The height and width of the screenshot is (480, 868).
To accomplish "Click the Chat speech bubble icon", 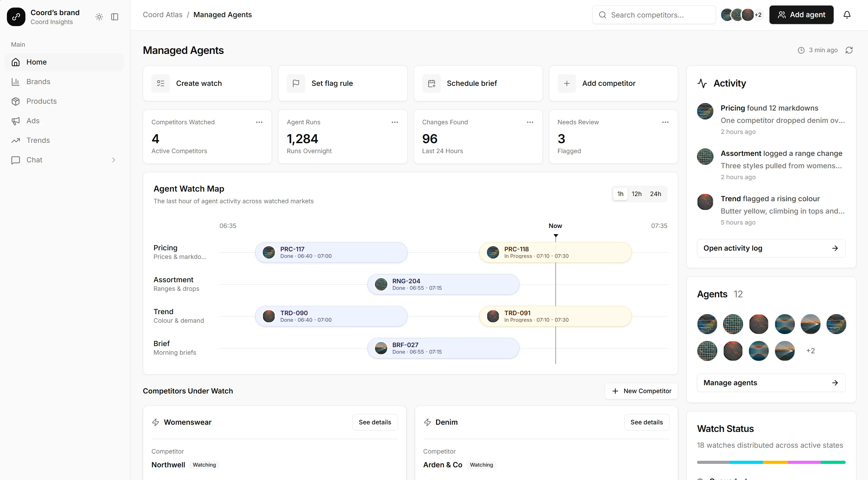I will click(15, 160).
